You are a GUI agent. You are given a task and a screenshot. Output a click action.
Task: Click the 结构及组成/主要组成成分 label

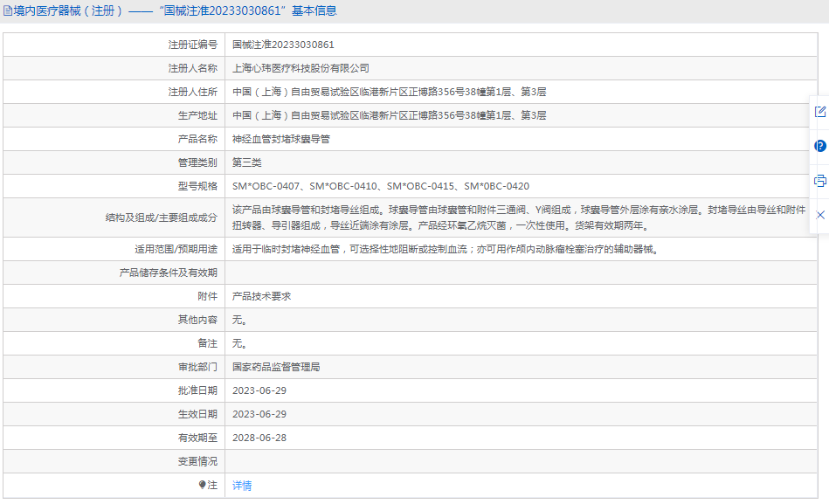pos(162,217)
